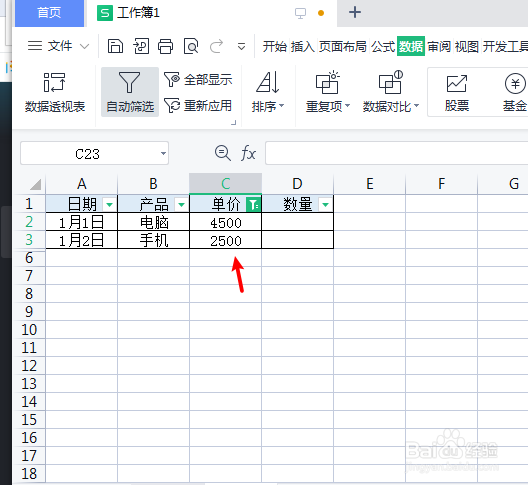Select the 数据 ribbon tab

pyautogui.click(x=411, y=46)
